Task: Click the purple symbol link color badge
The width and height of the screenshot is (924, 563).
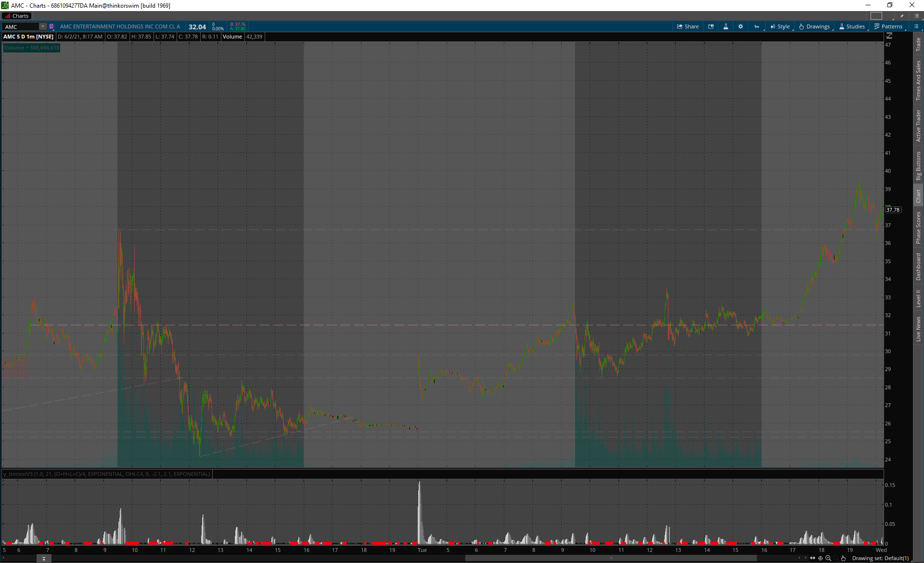Action: (51, 26)
